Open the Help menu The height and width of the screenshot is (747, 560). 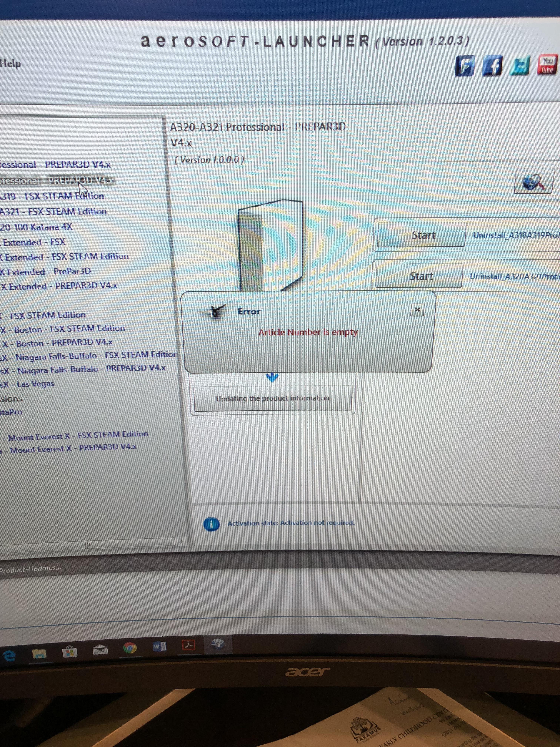point(10,63)
